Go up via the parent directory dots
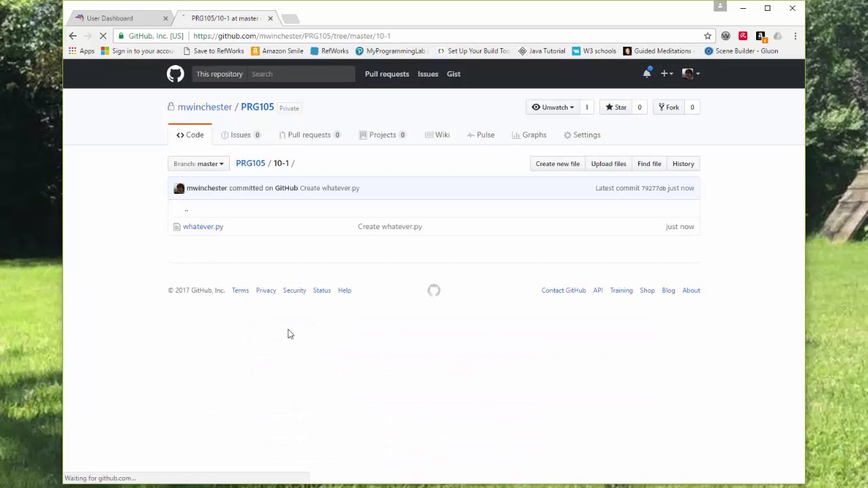868x488 pixels. tap(186, 209)
